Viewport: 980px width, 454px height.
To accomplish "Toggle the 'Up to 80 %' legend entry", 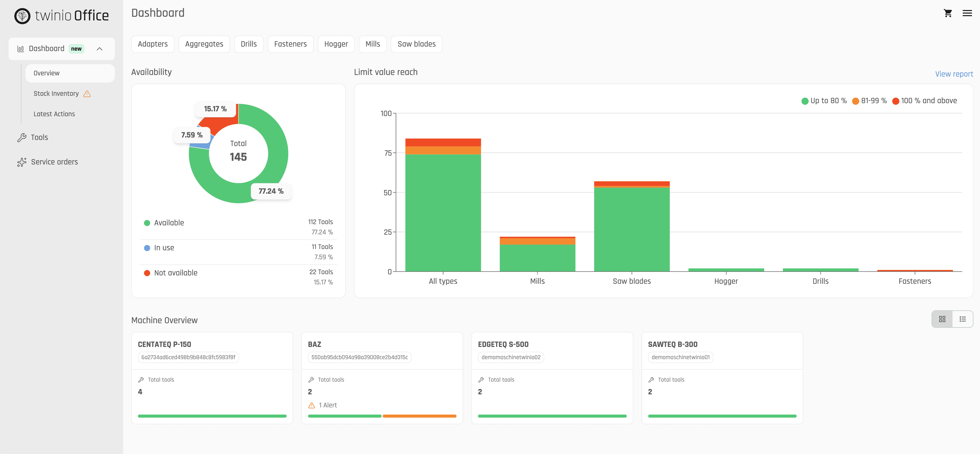I will [x=824, y=101].
